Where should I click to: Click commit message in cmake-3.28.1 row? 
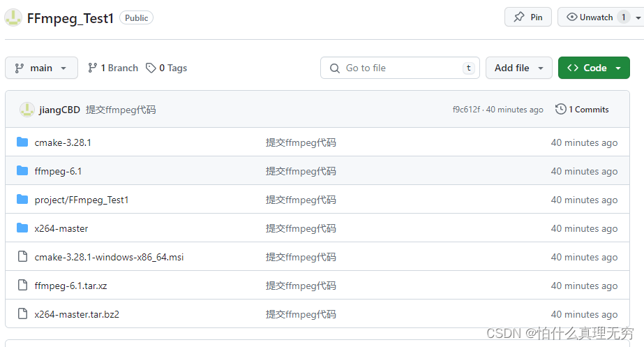301,142
